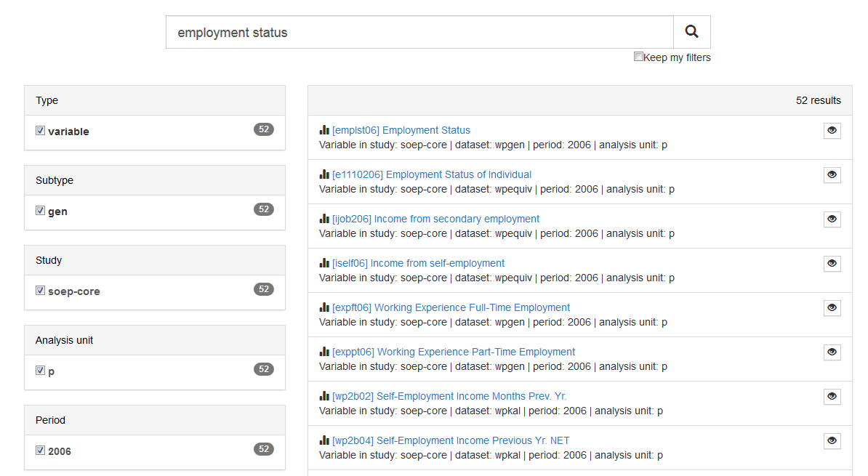The image size is (868, 476).
Task: Click the 52 results count text
Action: click(818, 100)
